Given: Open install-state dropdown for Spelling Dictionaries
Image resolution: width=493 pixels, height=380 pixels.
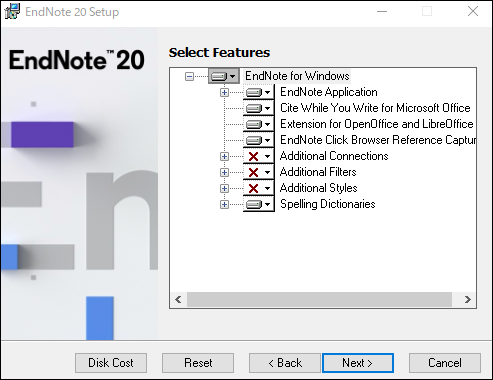Looking at the screenshot, I should 259,204.
